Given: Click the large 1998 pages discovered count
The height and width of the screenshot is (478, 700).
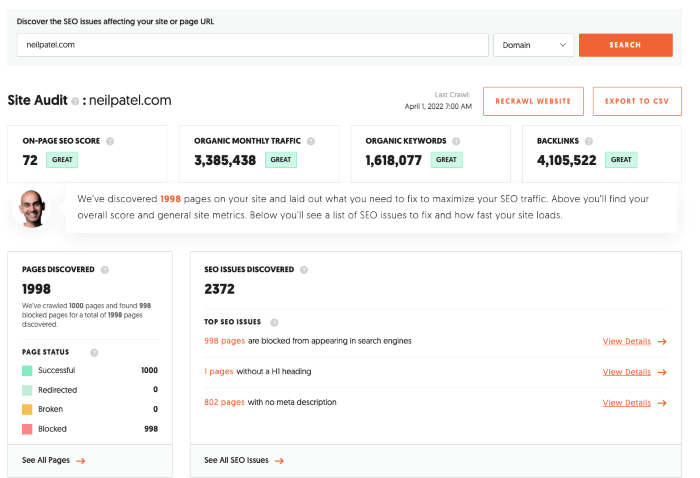Looking at the screenshot, I should [x=36, y=289].
